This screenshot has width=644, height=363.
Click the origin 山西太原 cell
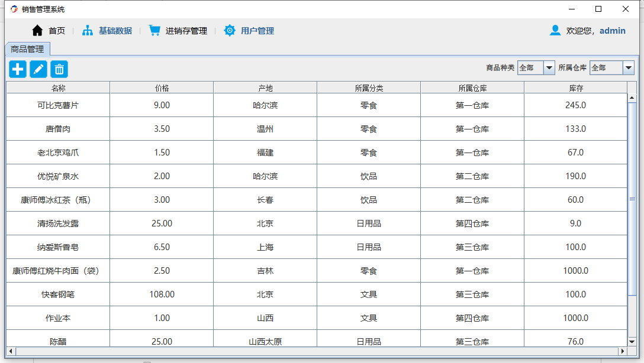click(x=265, y=339)
